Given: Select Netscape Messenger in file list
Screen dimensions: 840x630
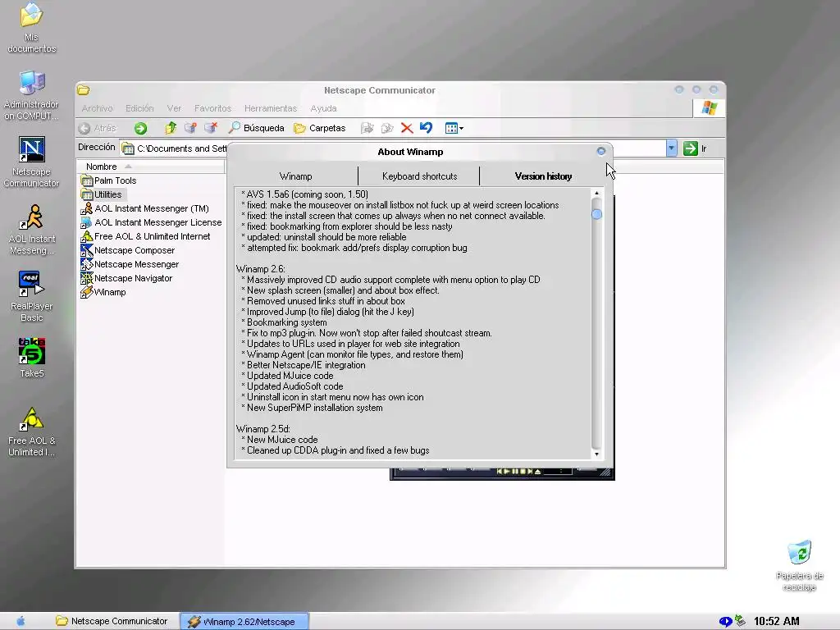Looking at the screenshot, I should 130,264.
